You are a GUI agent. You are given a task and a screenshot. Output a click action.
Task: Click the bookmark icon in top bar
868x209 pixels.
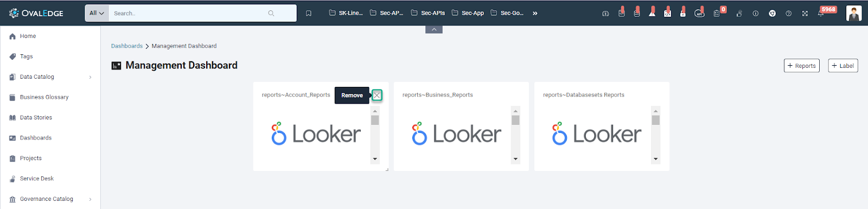tap(308, 13)
